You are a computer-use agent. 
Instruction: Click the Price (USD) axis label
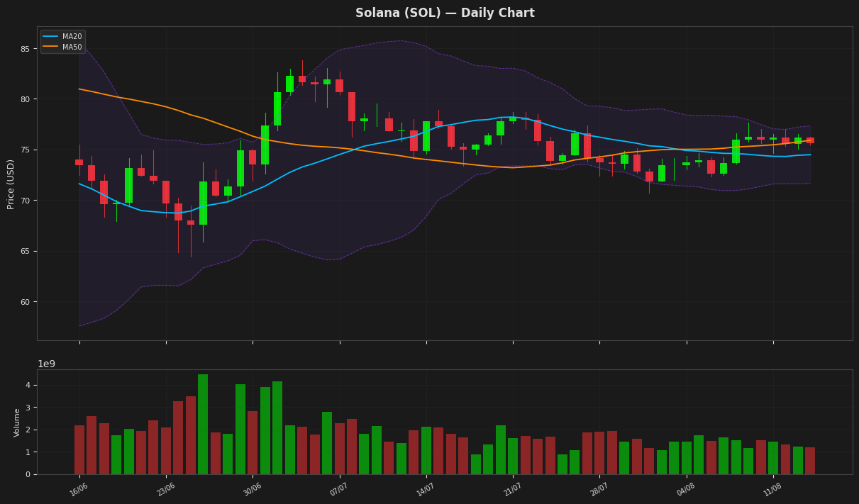click(11, 184)
